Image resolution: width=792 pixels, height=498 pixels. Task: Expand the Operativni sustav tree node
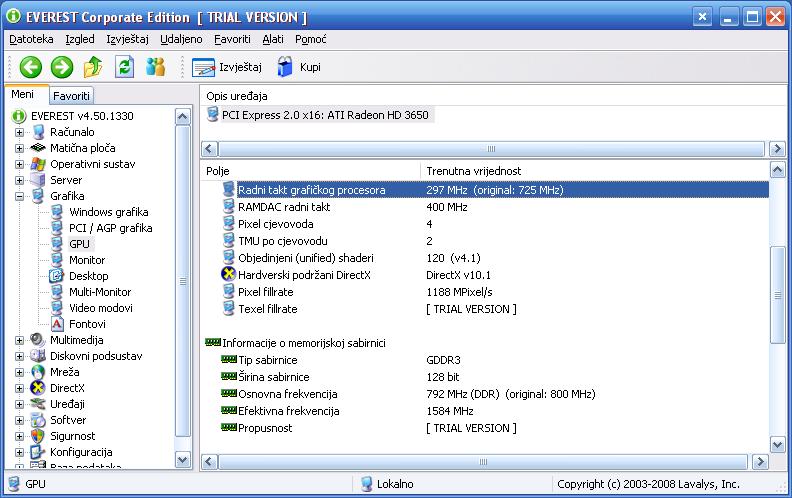click(x=19, y=165)
